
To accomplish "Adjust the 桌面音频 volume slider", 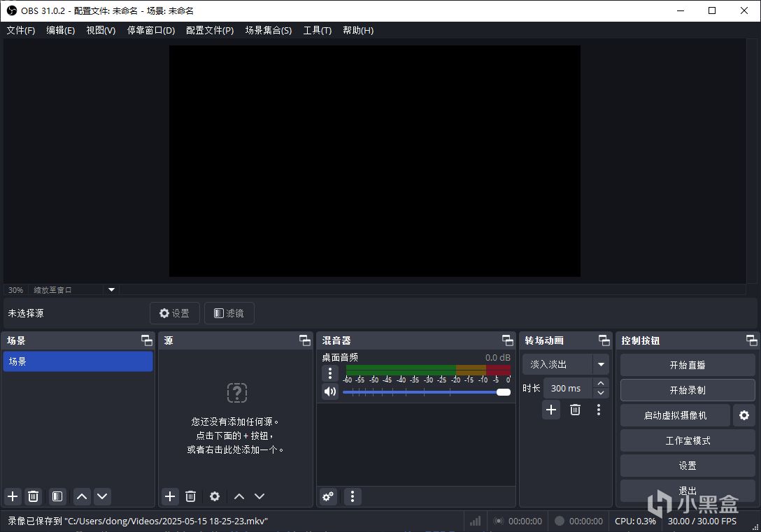I will (426, 392).
